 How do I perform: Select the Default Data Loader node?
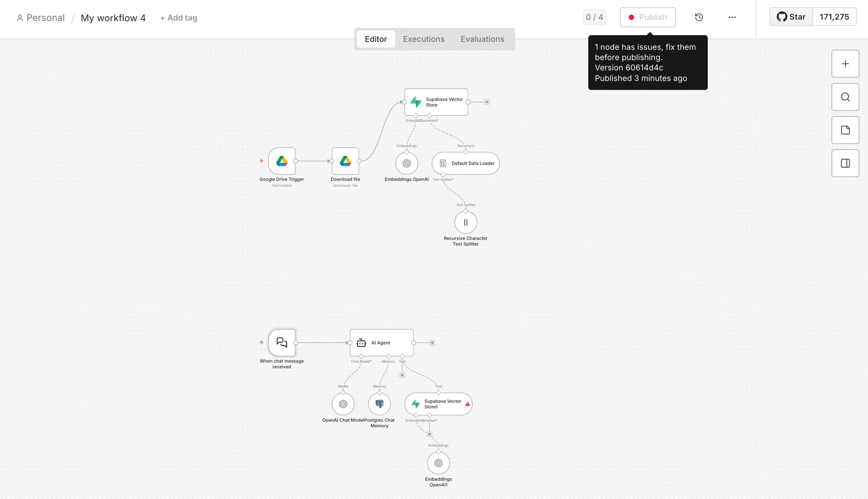click(x=466, y=163)
